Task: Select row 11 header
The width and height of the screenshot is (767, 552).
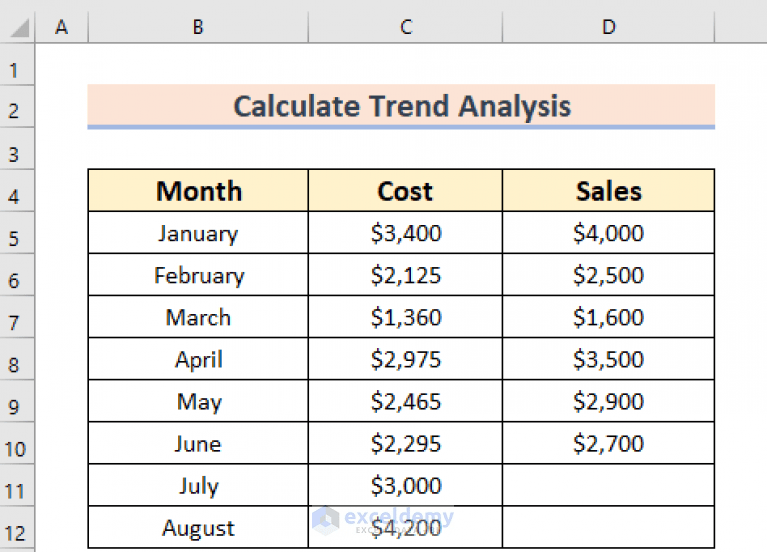Action: tap(17, 486)
